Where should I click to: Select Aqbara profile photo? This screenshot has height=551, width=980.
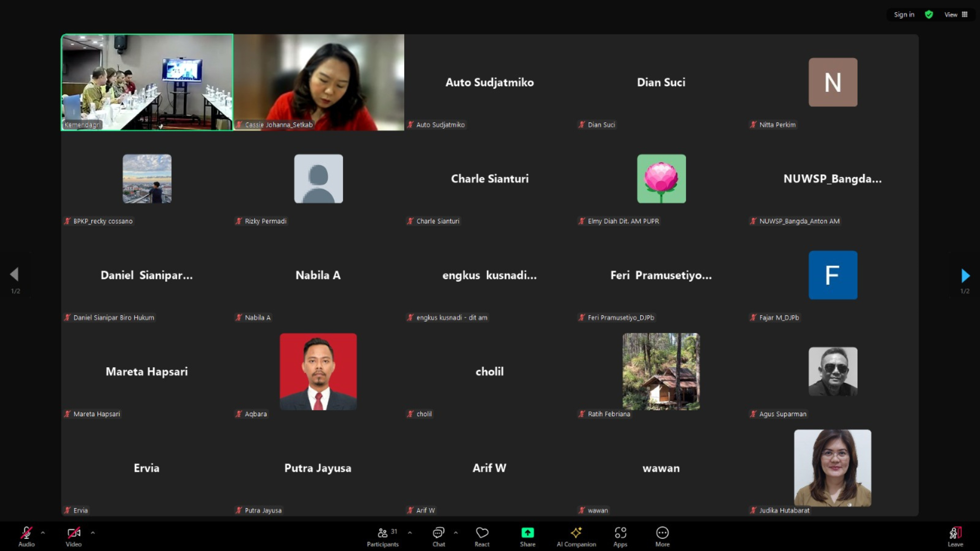click(318, 371)
